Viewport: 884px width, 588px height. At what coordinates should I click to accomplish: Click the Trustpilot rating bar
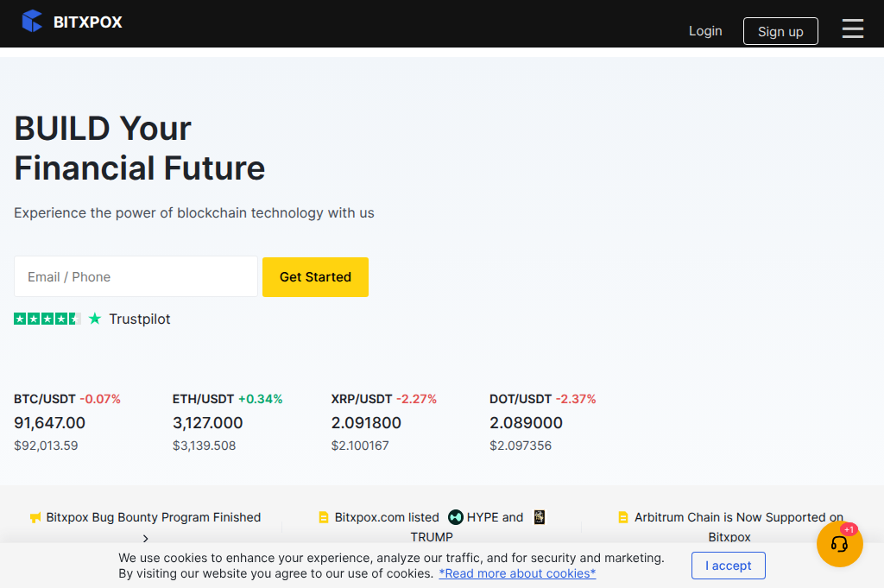46,318
